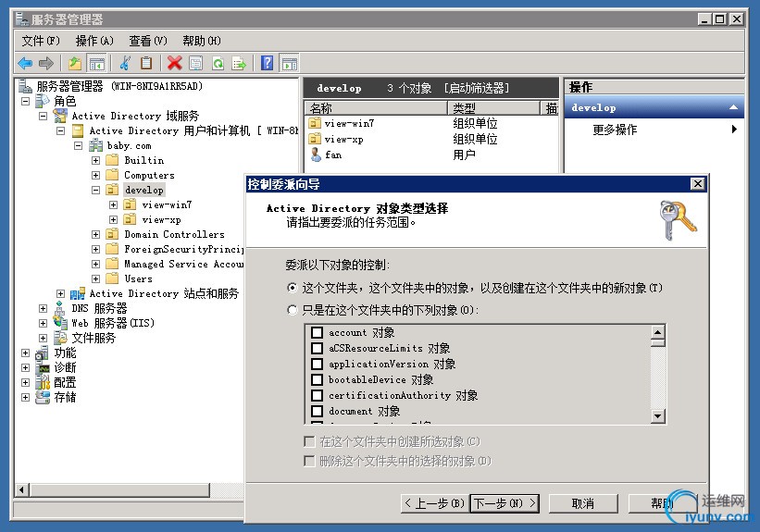Expand the 诊断 tree node
760x532 pixels.
[x=26, y=367]
